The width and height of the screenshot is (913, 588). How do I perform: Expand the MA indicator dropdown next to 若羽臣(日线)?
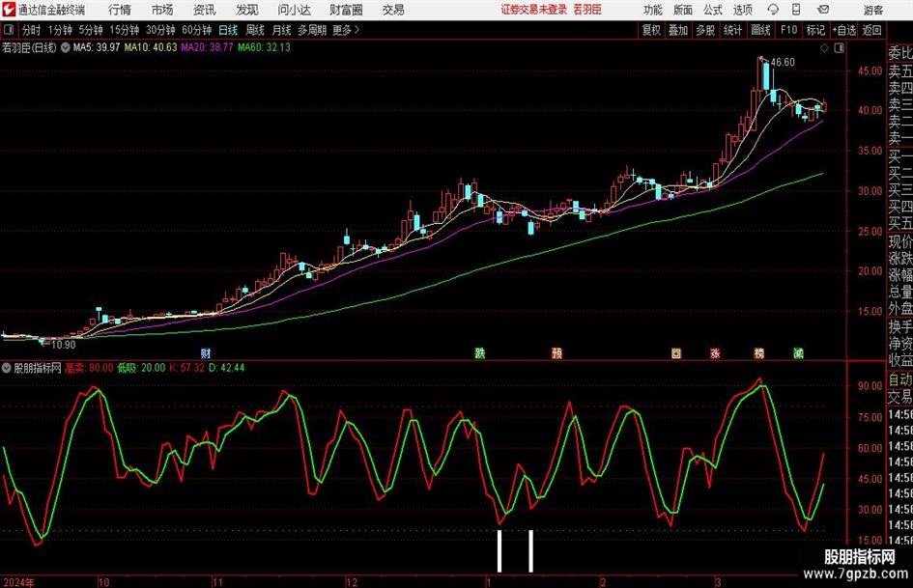(x=66, y=47)
